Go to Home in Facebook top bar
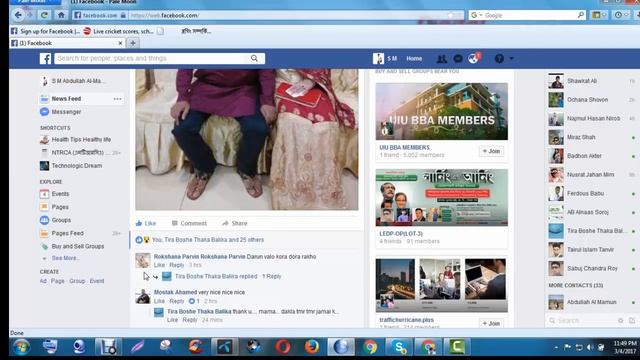 pos(414,59)
